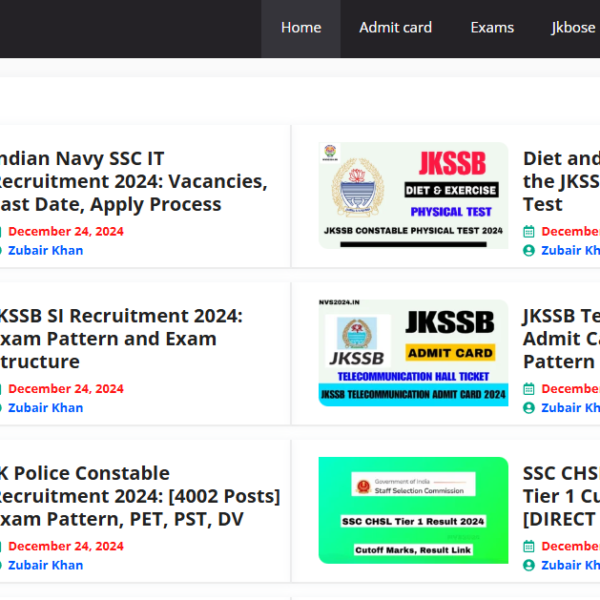The height and width of the screenshot is (600, 600).
Task: Open JKSSB Diet & Exercise Physical Test thumbnail
Action: click(413, 196)
